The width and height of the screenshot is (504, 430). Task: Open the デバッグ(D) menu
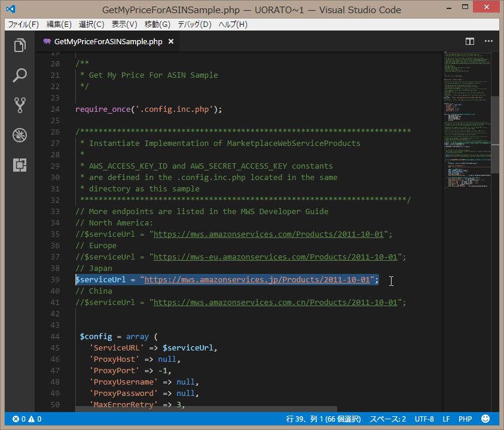[x=194, y=25]
